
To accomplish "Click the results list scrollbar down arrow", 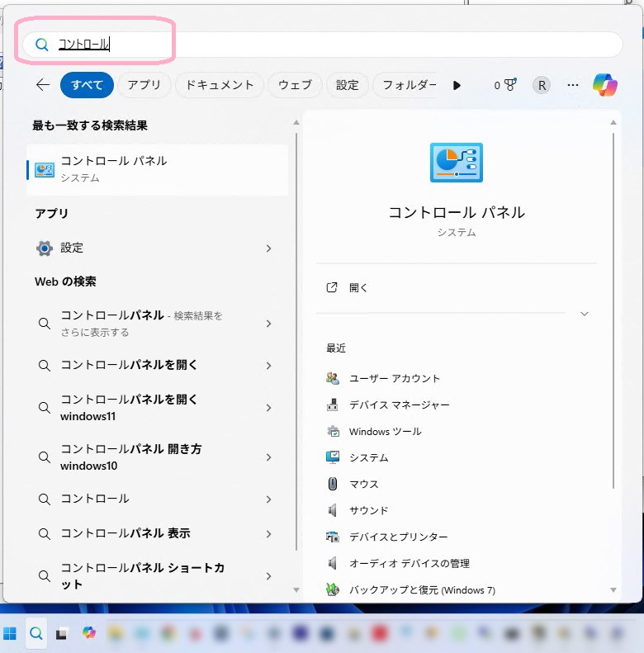I will click(296, 589).
